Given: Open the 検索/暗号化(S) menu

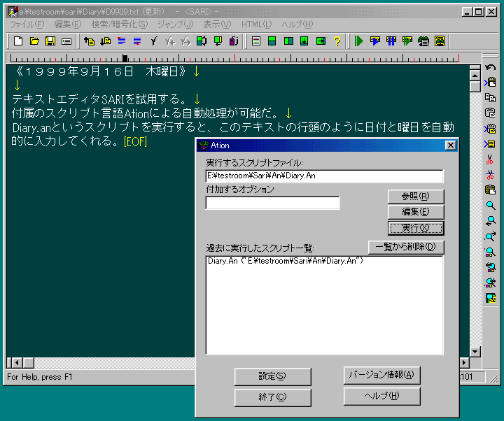Looking at the screenshot, I should [119, 24].
